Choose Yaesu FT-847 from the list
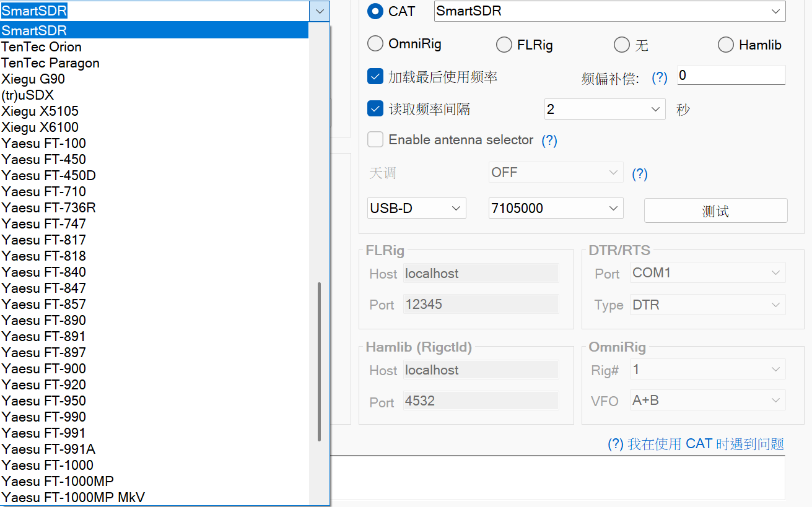 (154, 288)
